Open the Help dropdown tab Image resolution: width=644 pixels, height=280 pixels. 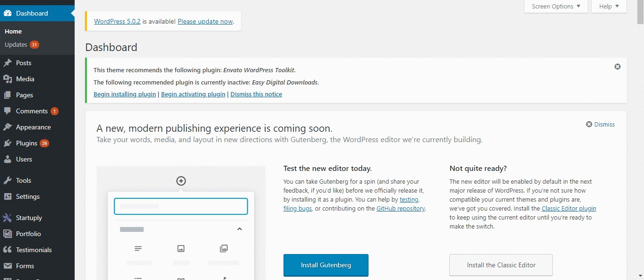609,7
